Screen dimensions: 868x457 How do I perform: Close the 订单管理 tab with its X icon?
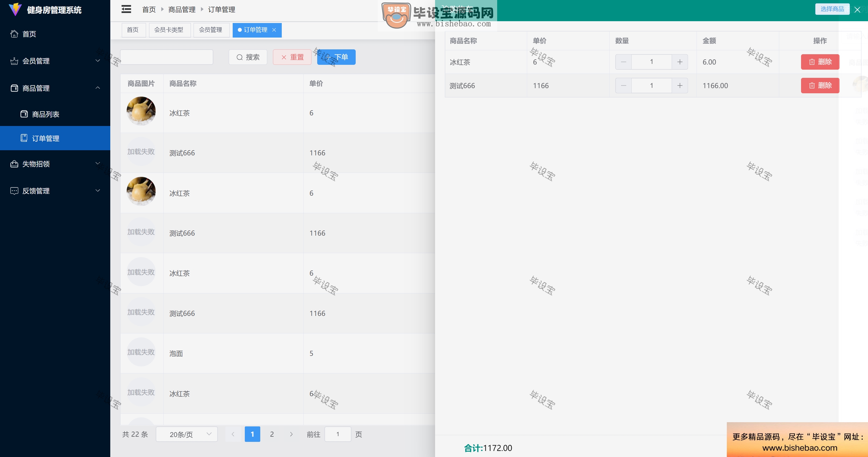tap(274, 30)
